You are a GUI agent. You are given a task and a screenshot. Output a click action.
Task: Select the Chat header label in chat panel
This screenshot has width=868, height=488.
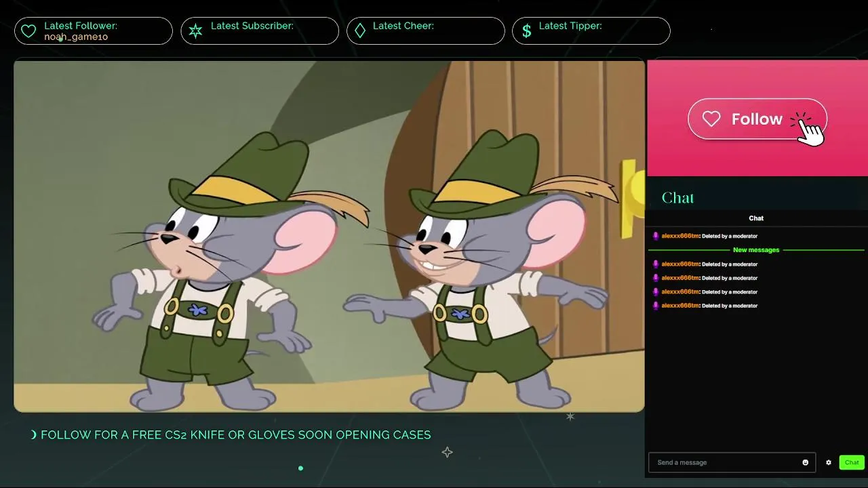click(756, 218)
